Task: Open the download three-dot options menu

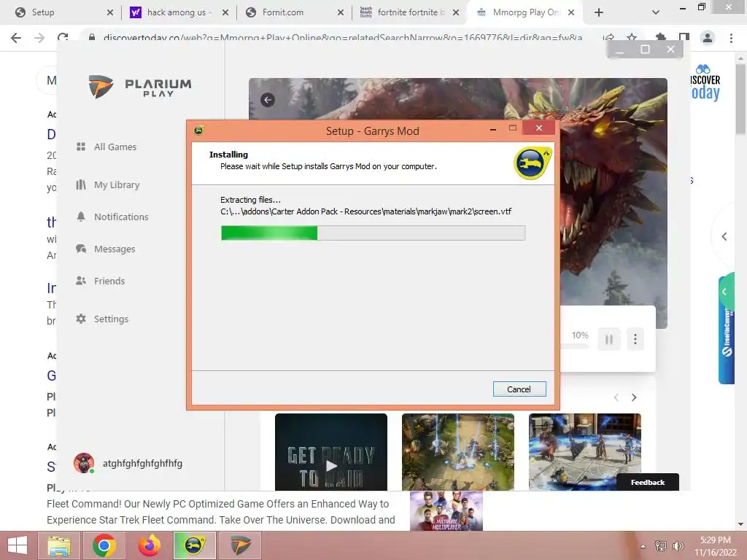Action: (x=635, y=339)
